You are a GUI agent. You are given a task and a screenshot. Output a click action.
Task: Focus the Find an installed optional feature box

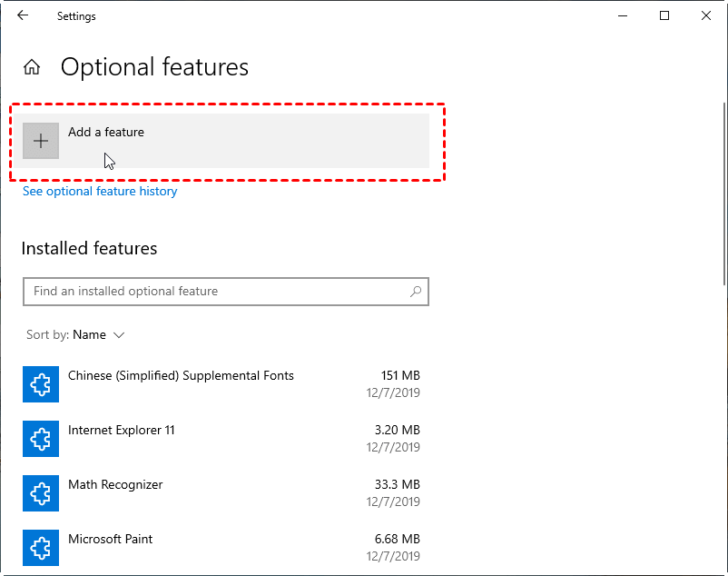click(216, 292)
